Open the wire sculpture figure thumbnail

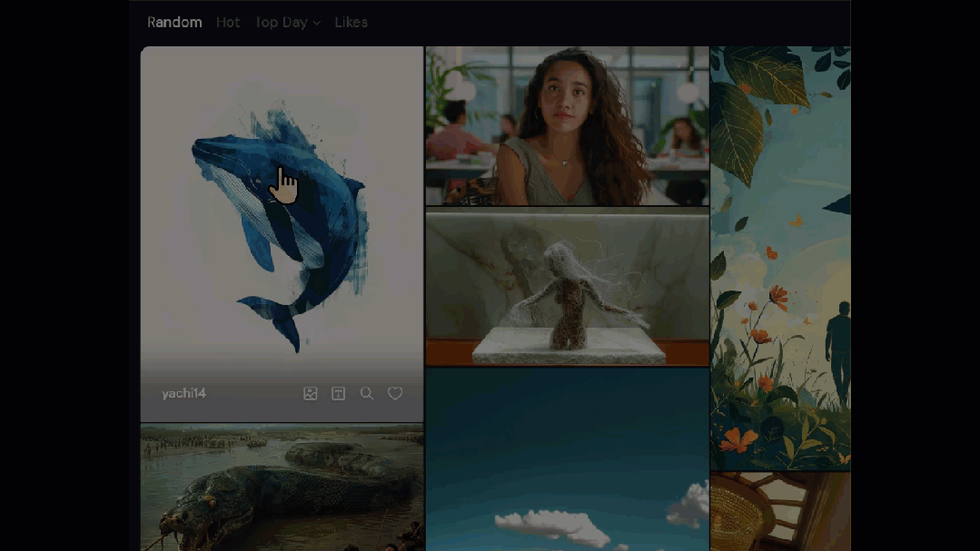click(x=568, y=287)
